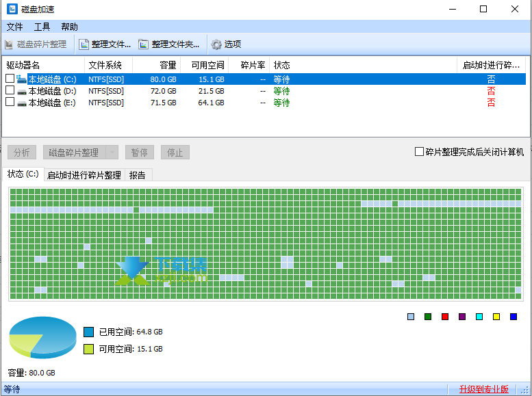Click the 可用空间: 15.1 GB legend label
The image size is (532, 396).
(x=131, y=349)
